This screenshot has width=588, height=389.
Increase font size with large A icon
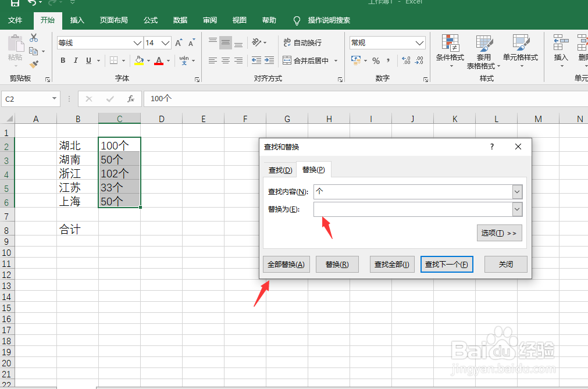[x=179, y=42]
